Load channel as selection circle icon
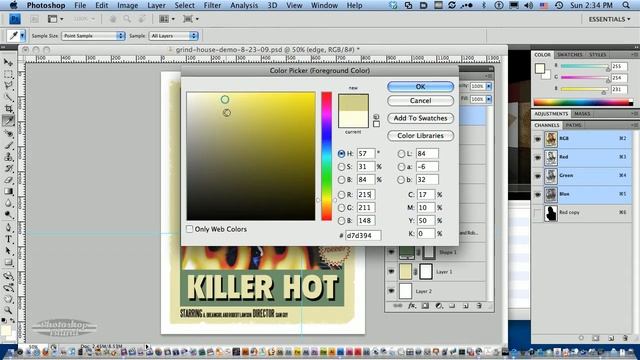Viewport: 640px width, 360px height. pos(581,338)
